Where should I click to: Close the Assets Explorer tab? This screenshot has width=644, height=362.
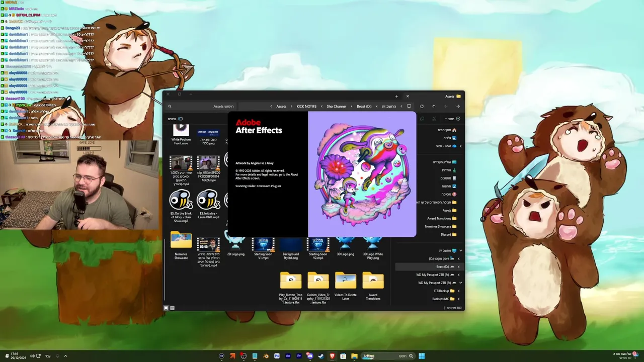pyautogui.click(x=408, y=96)
